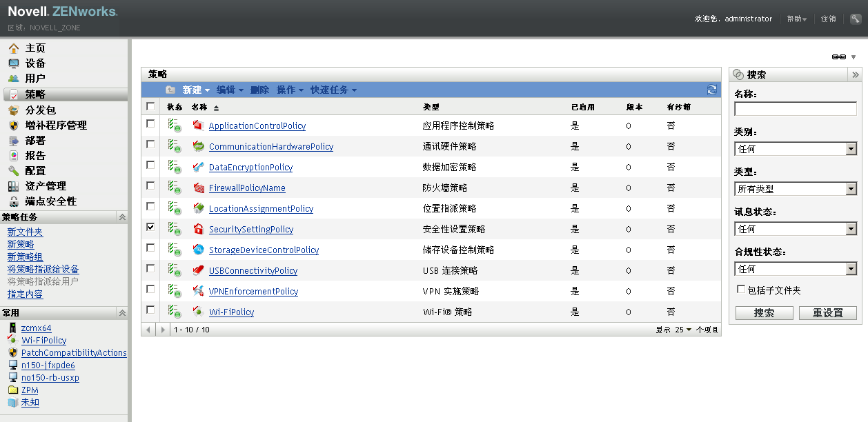The image size is (868, 422).
Task: Click the link chain icon above search panel
Action: click(x=839, y=57)
